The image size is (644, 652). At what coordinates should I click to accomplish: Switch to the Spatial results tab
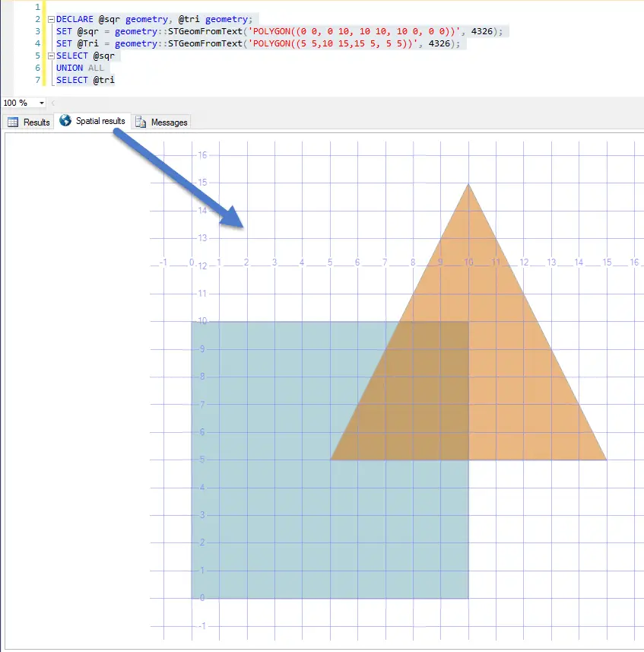pyautogui.click(x=93, y=121)
